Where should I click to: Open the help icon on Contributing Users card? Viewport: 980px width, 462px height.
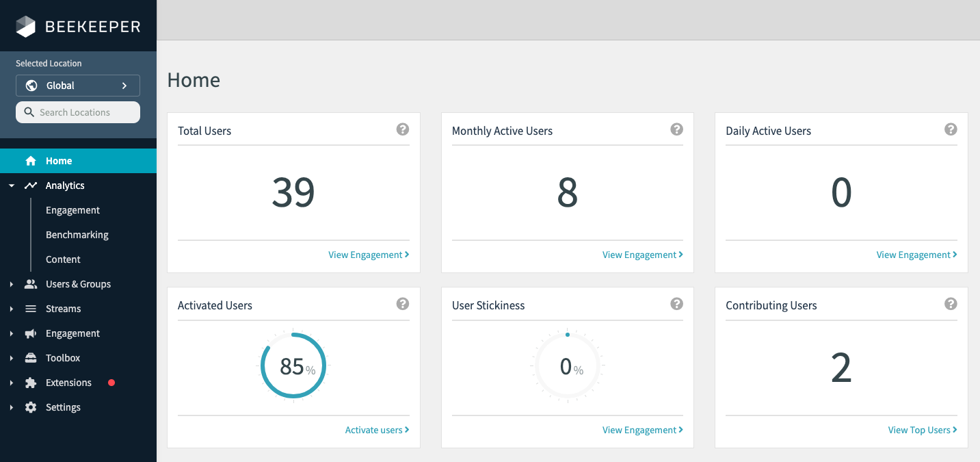point(951,303)
